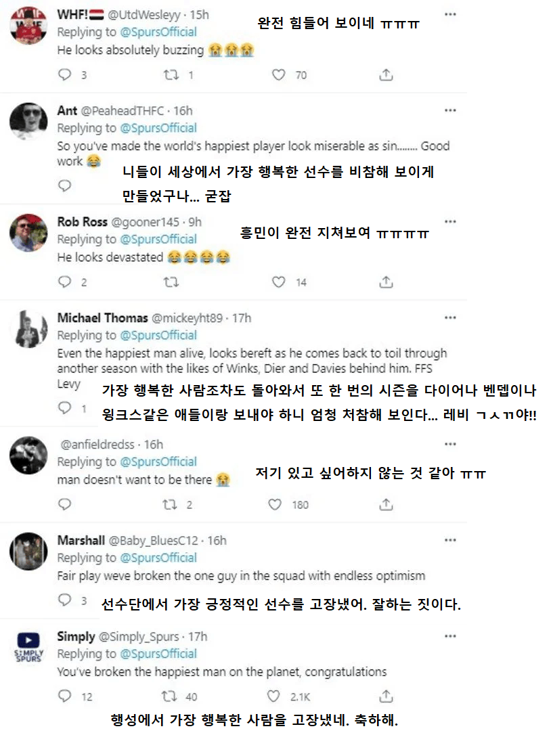Open @SpursOfficial link in Ant's reply

point(158,128)
